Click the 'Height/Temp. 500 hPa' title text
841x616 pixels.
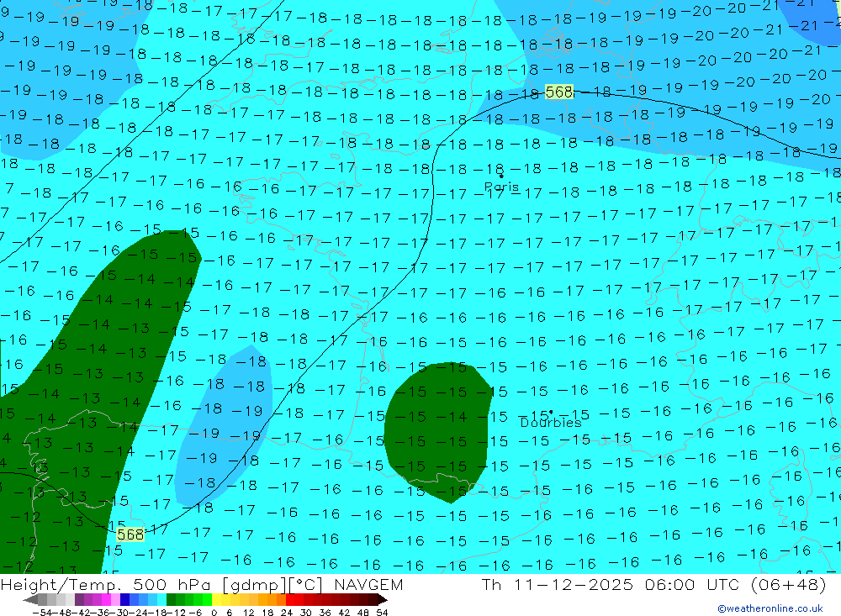coord(108,584)
